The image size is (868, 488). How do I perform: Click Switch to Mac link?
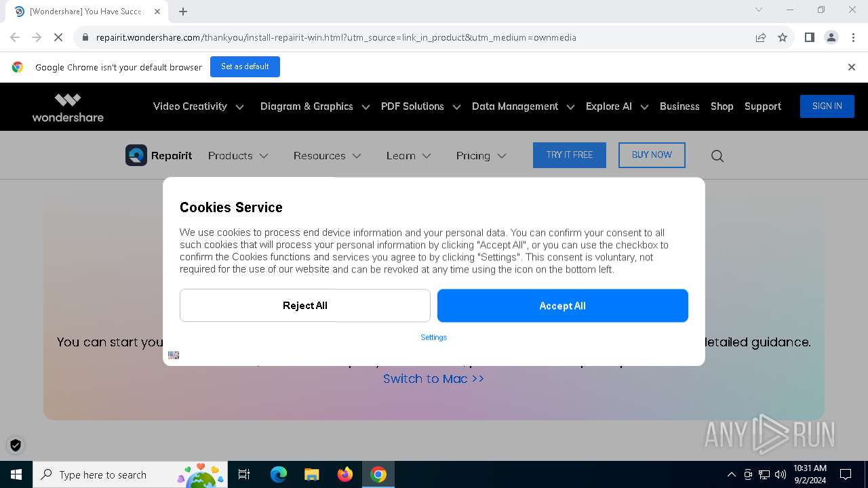(x=434, y=379)
